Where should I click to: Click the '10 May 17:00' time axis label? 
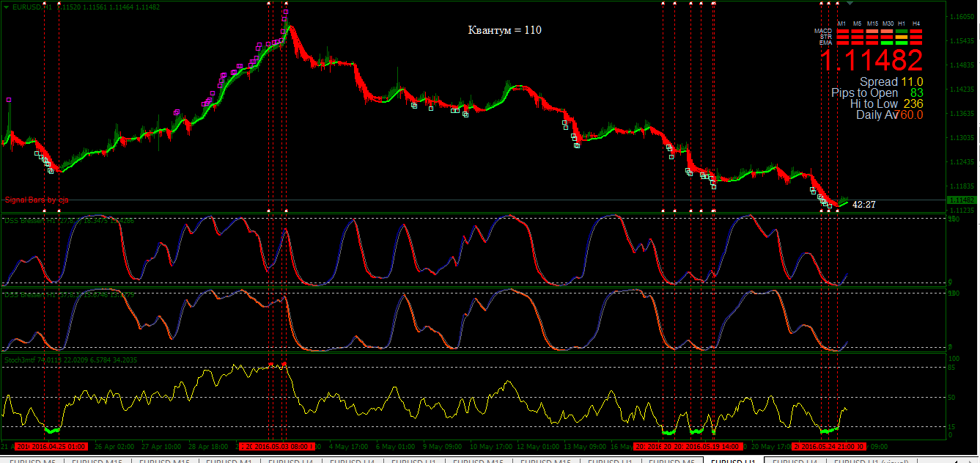coord(491,446)
